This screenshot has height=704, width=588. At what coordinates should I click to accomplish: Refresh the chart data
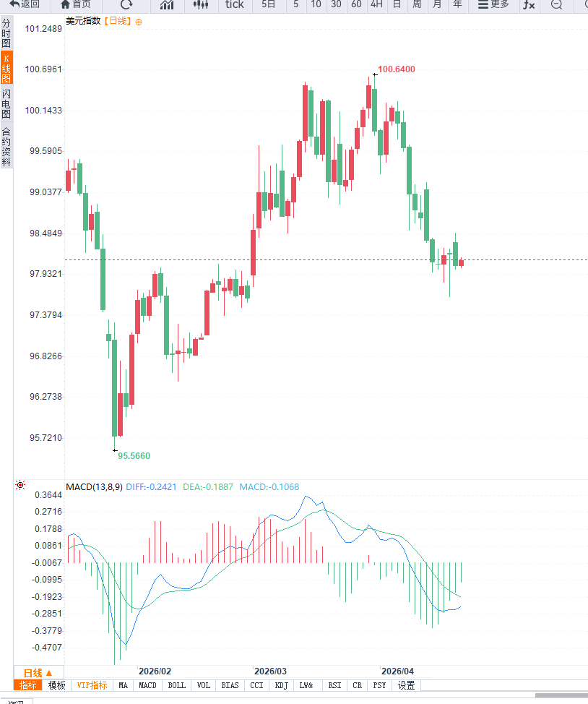click(126, 4)
